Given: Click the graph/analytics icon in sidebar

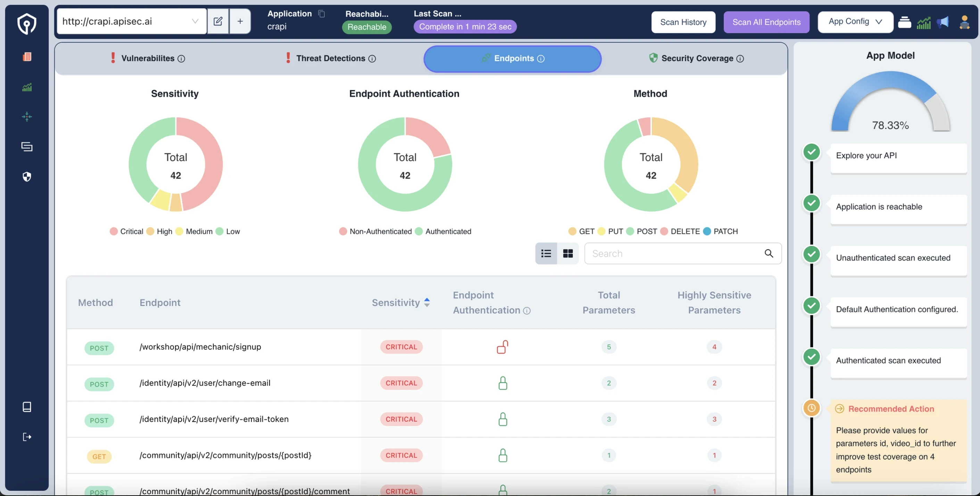Looking at the screenshot, I should coord(26,87).
